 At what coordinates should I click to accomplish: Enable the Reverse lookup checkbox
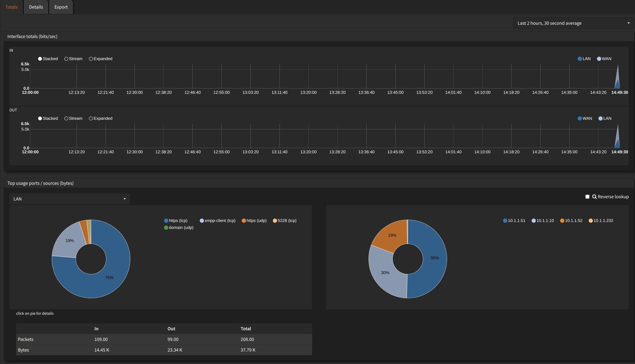pos(588,196)
